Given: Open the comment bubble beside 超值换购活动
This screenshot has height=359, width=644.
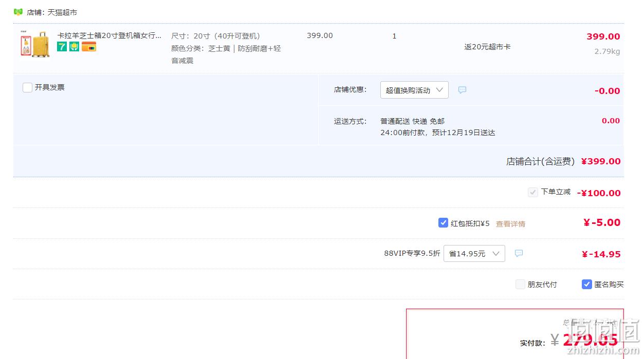Looking at the screenshot, I should [462, 90].
